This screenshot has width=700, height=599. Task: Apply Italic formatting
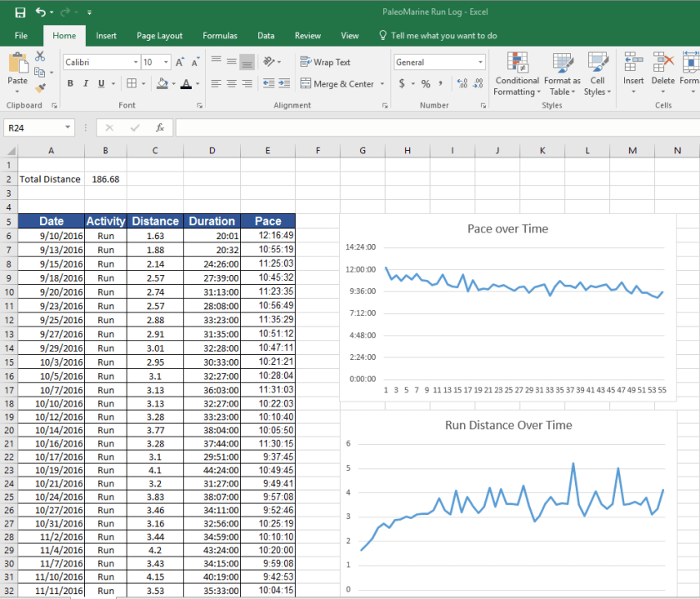pos(85,83)
